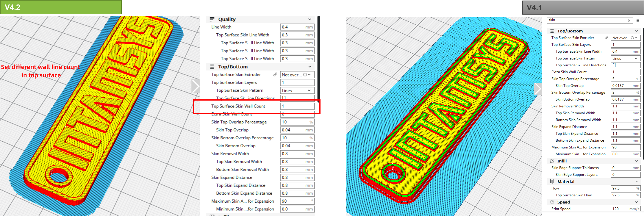
Task: Click the 'Speed' section heading text
Action: (x=563, y=202)
